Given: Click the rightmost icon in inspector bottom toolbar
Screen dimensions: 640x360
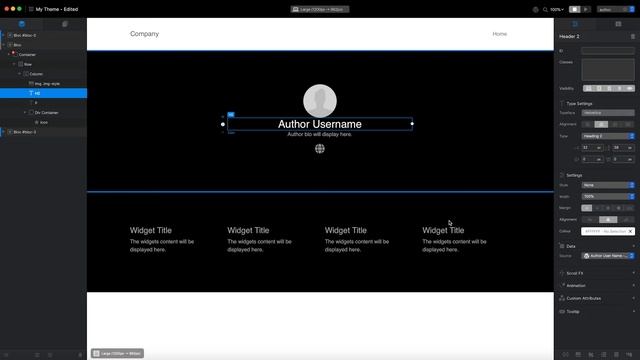Looking at the screenshot, I should pos(629,355).
